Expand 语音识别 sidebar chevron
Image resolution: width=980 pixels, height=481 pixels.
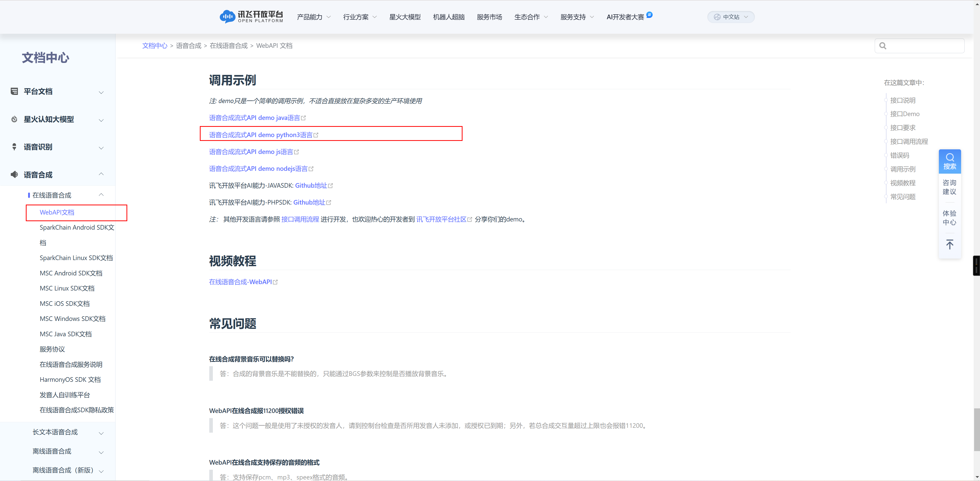101,148
